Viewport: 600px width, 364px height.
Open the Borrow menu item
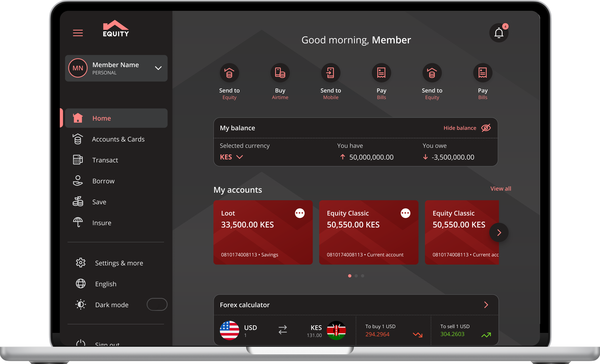(103, 181)
